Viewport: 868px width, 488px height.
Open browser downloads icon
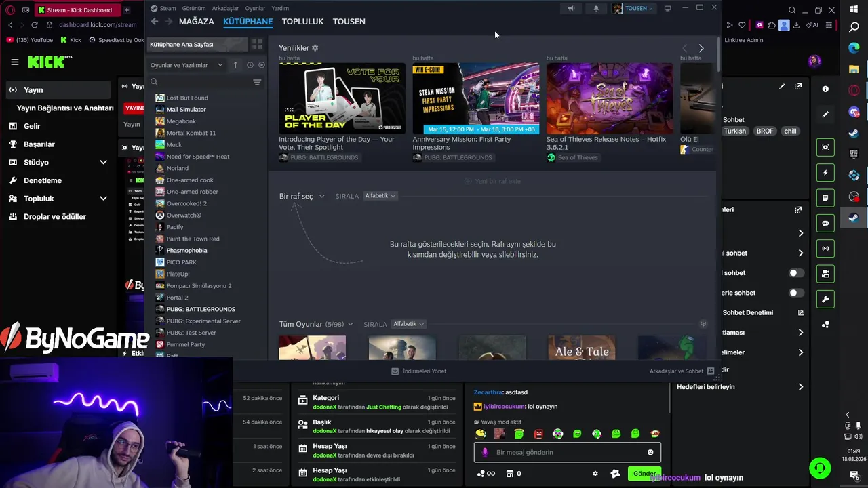(796, 25)
